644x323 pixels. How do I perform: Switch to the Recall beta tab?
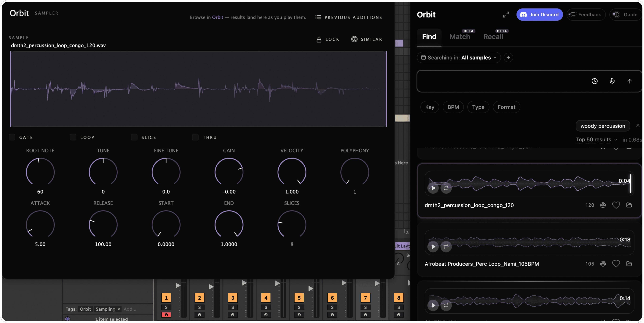[493, 37]
